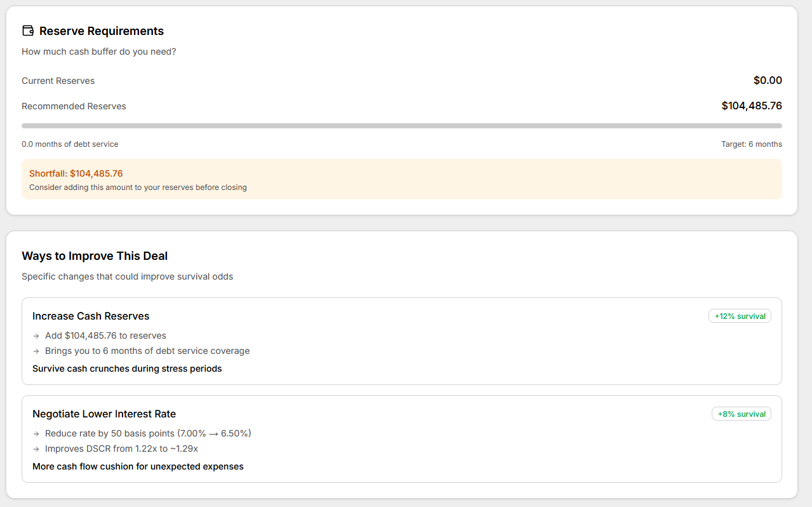Click the Current Reserves $0.00 value
The height and width of the screenshot is (507, 812).
[768, 81]
